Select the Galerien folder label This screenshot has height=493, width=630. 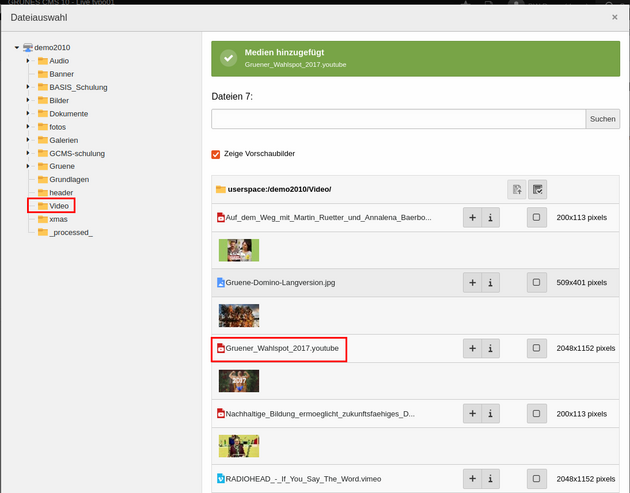[63, 140]
